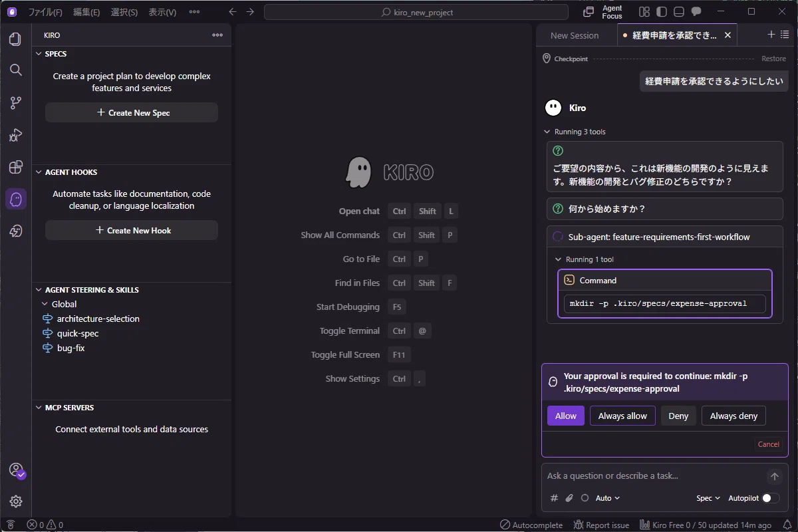Viewport: 798px width, 532px height.
Task: Add a new chat session with plus icon
Action: pyautogui.click(x=771, y=35)
